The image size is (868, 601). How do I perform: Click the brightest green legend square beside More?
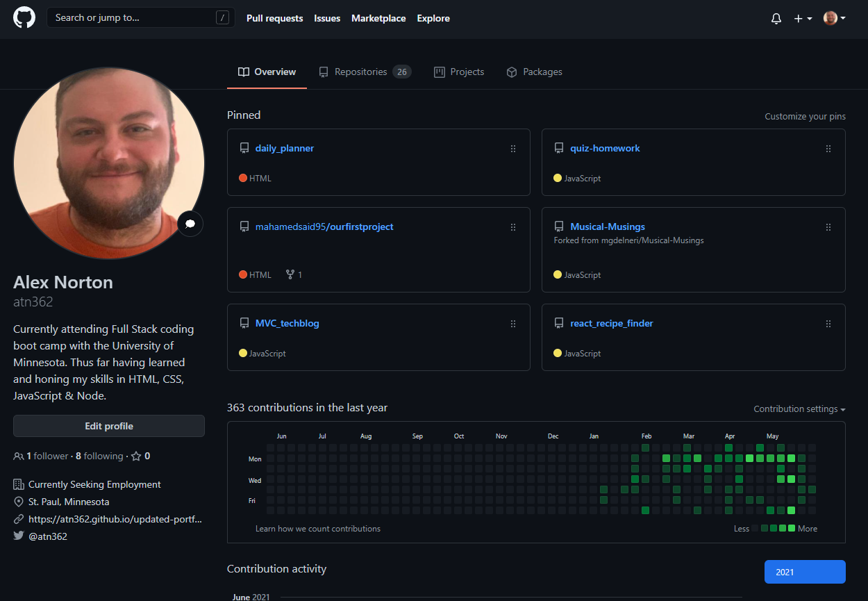(x=791, y=529)
